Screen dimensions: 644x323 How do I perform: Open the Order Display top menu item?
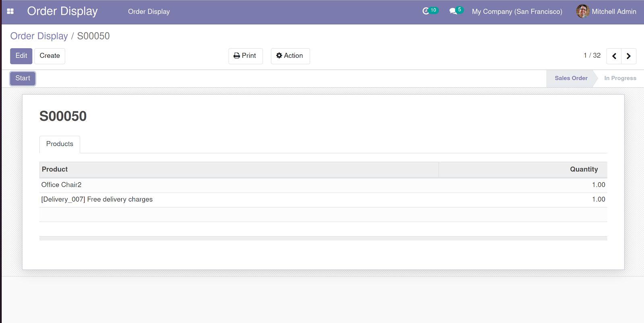coord(149,12)
